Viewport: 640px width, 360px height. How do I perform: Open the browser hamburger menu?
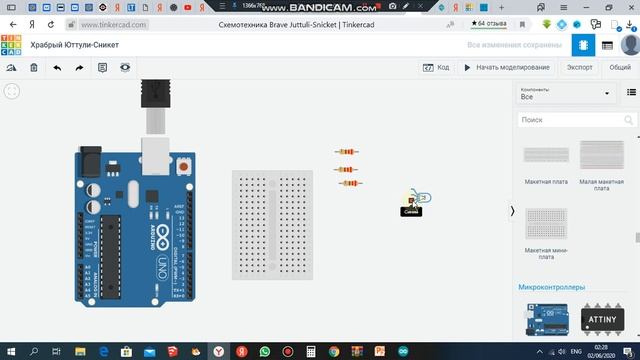click(564, 7)
